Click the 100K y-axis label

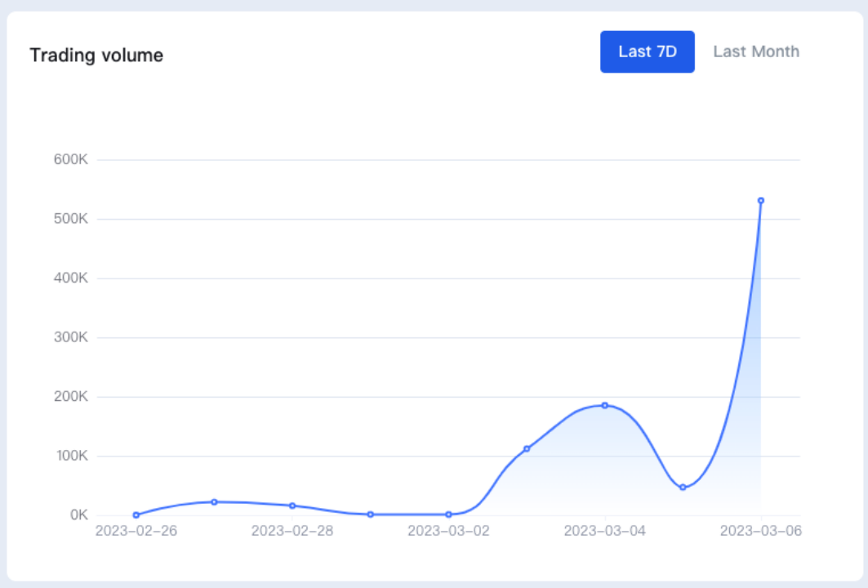tap(71, 456)
